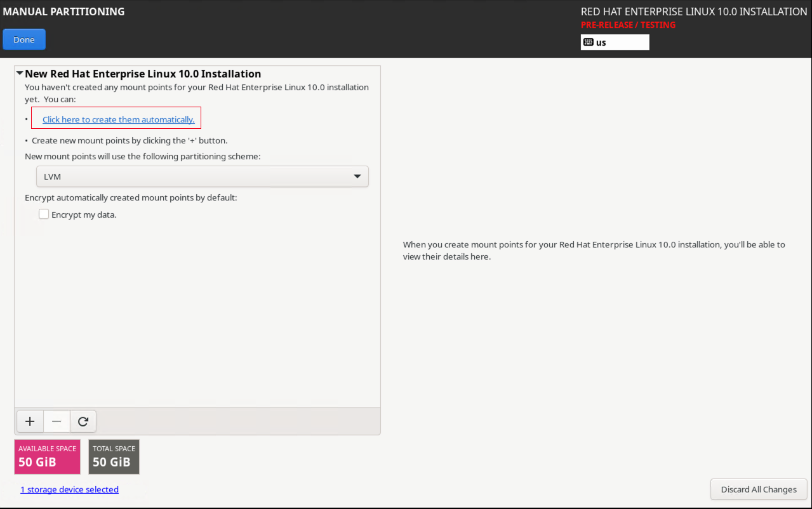
Task: Click 'Click here to create them automatically' link
Action: coord(118,119)
